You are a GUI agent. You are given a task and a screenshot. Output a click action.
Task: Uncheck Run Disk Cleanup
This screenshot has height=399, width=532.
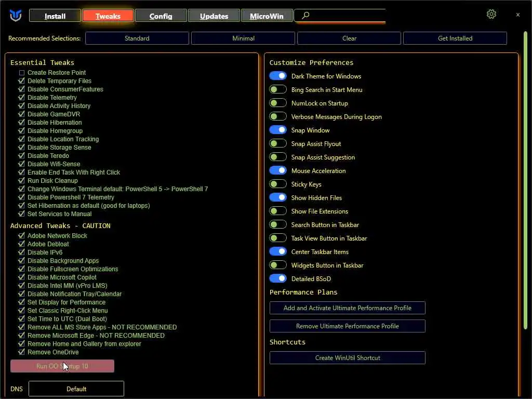click(x=22, y=180)
